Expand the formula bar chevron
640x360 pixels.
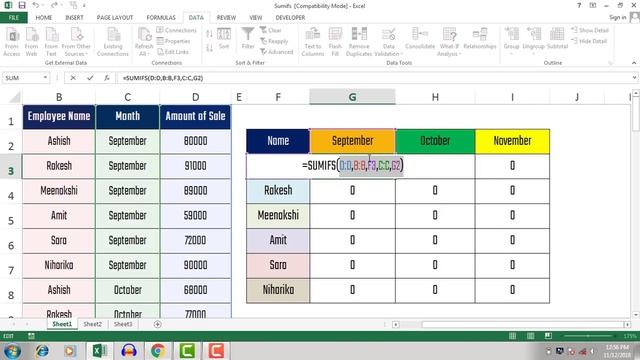tap(634, 78)
